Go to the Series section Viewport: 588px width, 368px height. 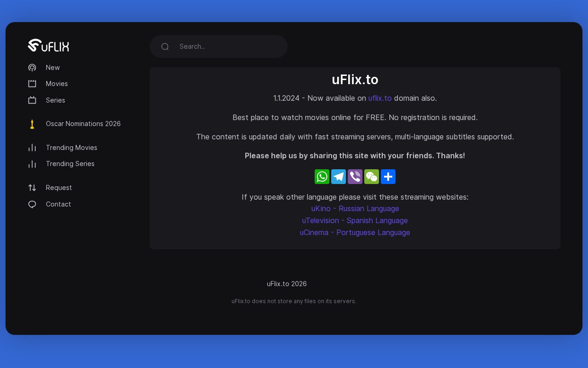coord(56,100)
